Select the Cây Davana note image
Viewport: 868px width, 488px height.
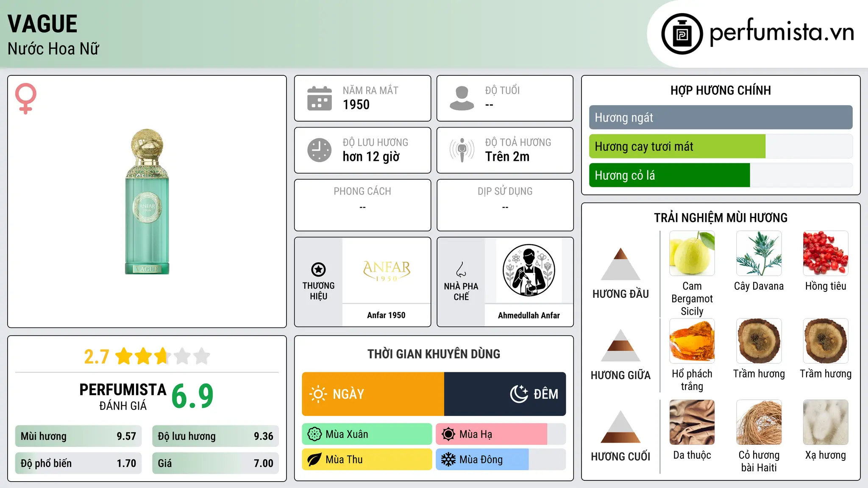759,253
